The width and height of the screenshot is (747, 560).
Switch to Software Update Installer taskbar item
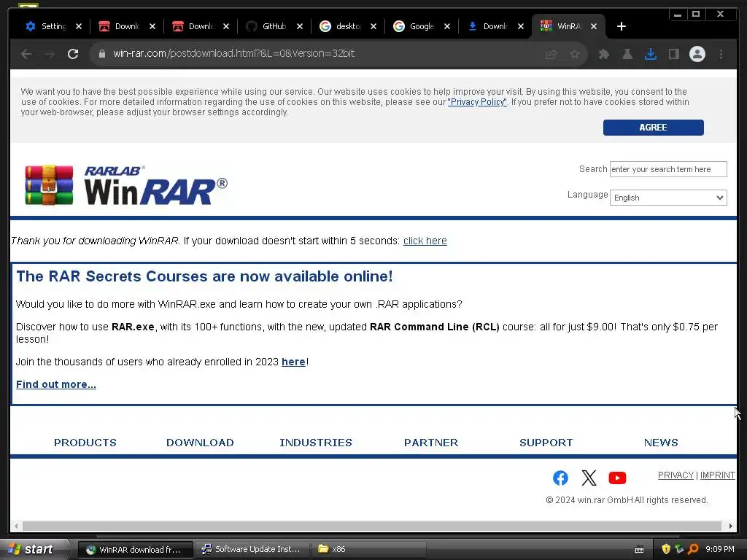(x=252, y=549)
